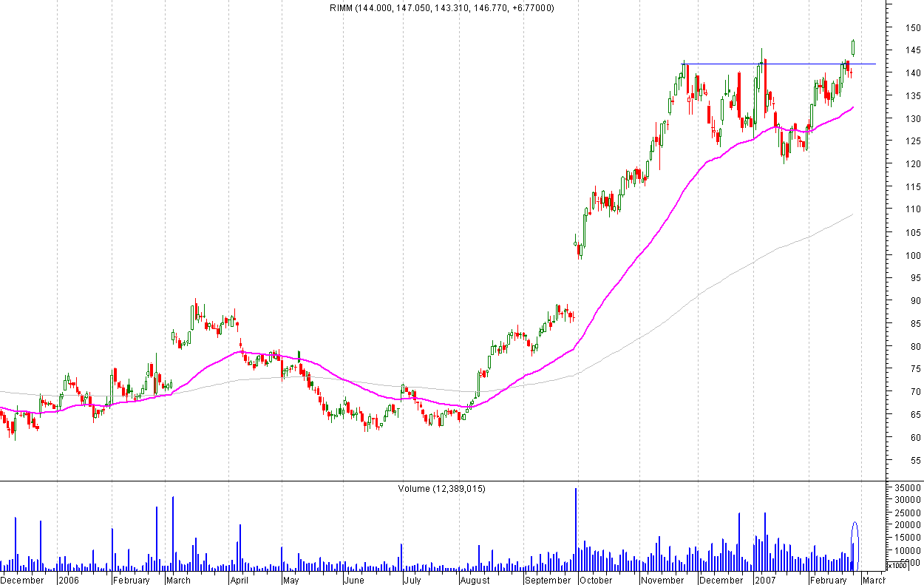Click the latest green candlestick near 147

pos(853,47)
